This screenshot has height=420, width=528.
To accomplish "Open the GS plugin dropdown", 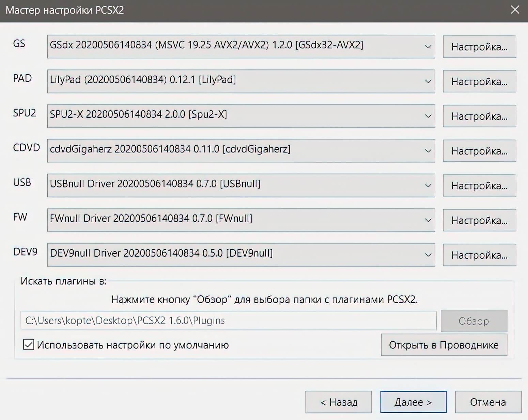I will [241, 47].
